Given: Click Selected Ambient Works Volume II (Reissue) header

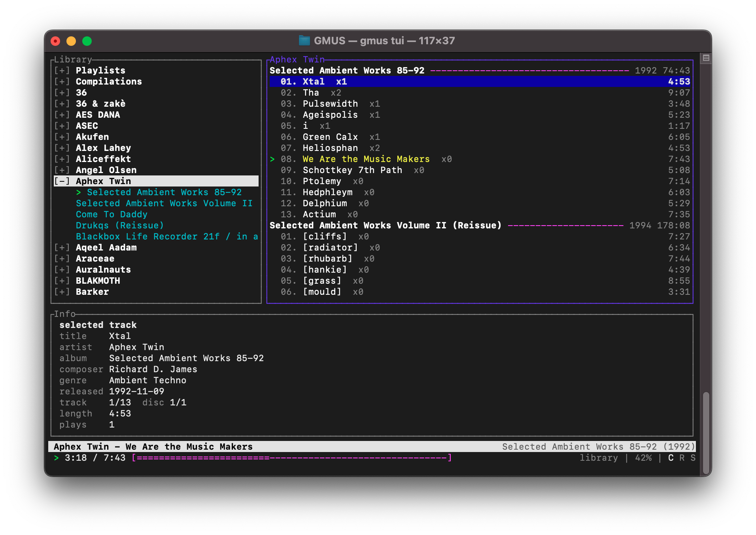Looking at the screenshot, I should point(480,226).
